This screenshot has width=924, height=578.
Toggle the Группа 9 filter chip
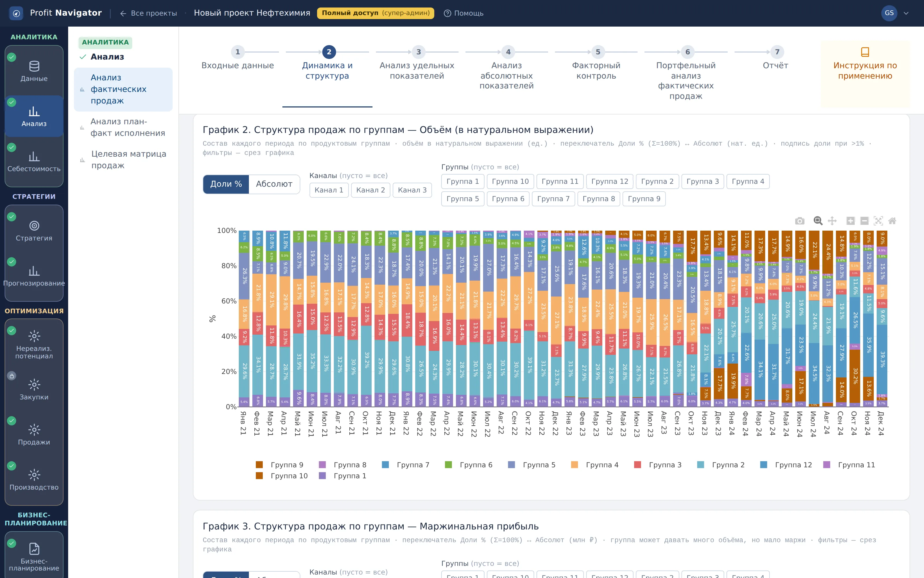pyautogui.click(x=644, y=199)
